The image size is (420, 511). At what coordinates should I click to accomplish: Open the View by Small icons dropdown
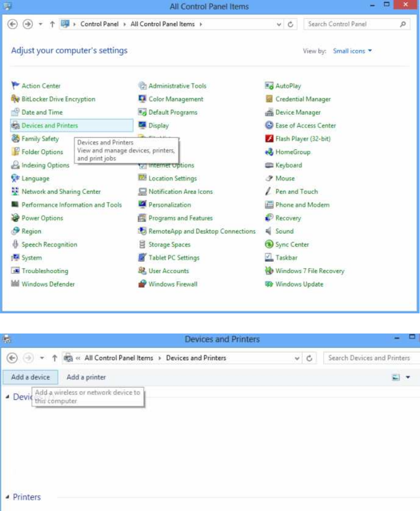click(352, 51)
